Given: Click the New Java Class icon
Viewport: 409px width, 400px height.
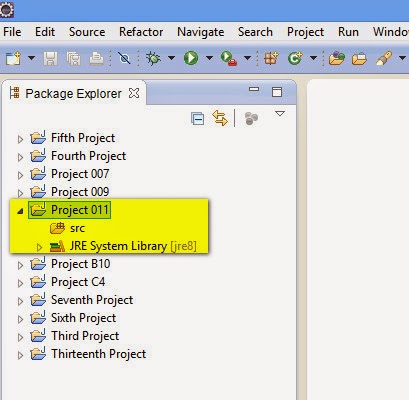Looking at the screenshot, I should [x=295, y=58].
